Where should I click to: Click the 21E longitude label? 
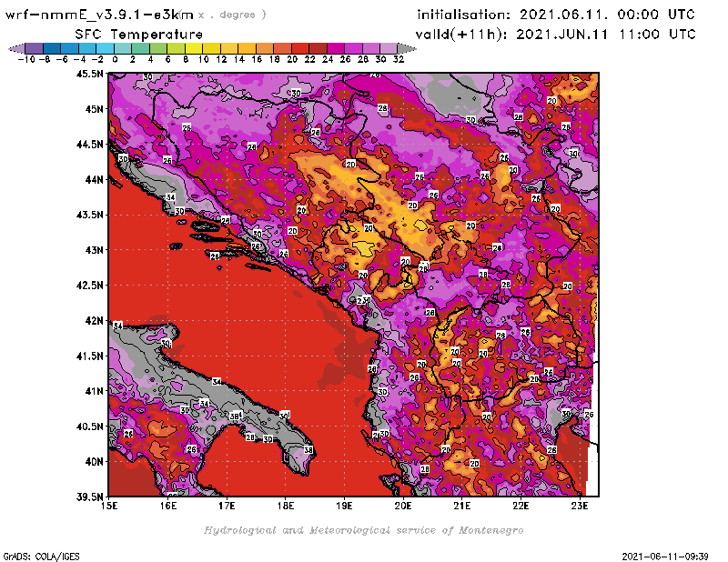[x=462, y=506]
